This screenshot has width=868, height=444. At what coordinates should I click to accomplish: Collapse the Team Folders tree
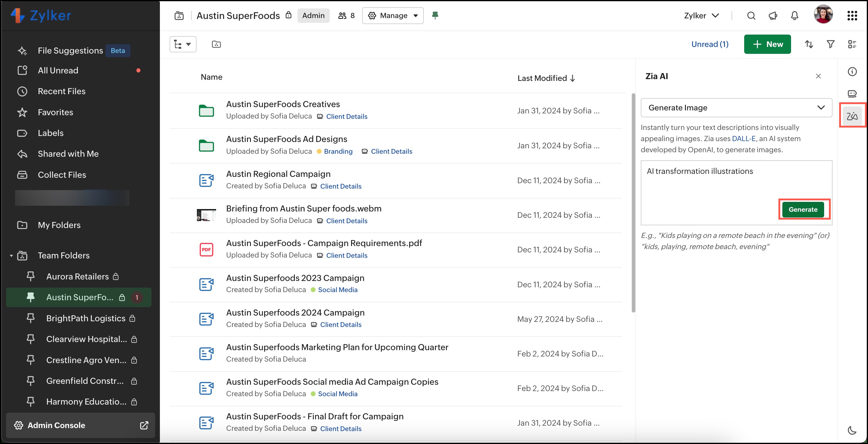[11, 256]
